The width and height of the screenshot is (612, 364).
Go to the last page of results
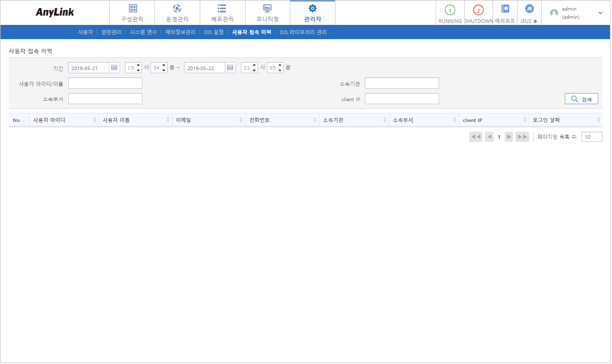tap(522, 137)
